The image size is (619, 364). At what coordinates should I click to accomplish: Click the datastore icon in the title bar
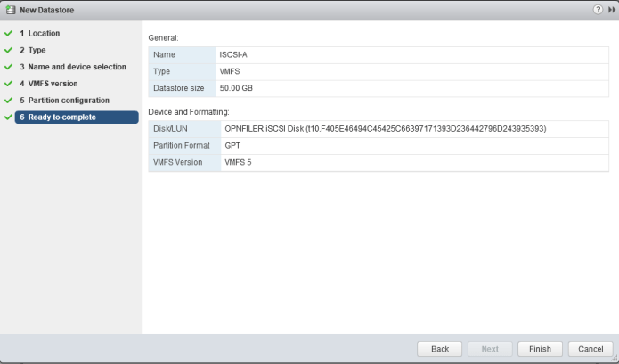coord(10,9)
